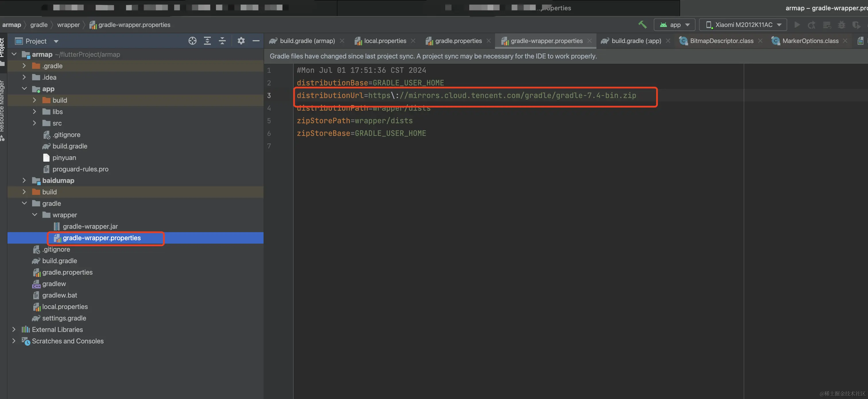Click the Collapse All icon in Project panel

[x=222, y=41]
